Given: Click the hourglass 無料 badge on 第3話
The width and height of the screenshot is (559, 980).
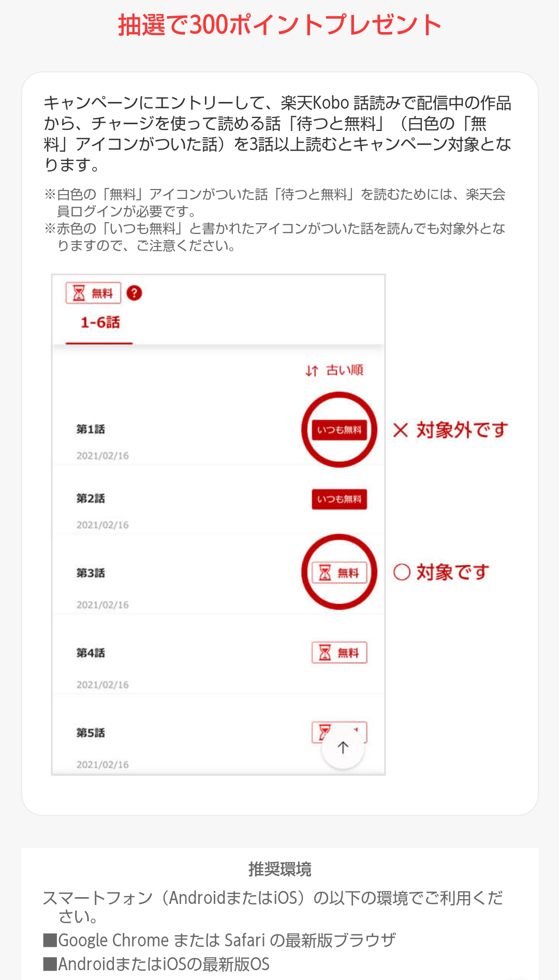Looking at the screenshot, I should 339,573.
